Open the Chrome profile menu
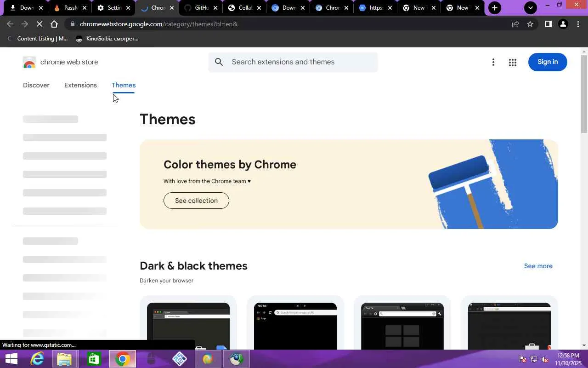 click(x=563, y=24)
